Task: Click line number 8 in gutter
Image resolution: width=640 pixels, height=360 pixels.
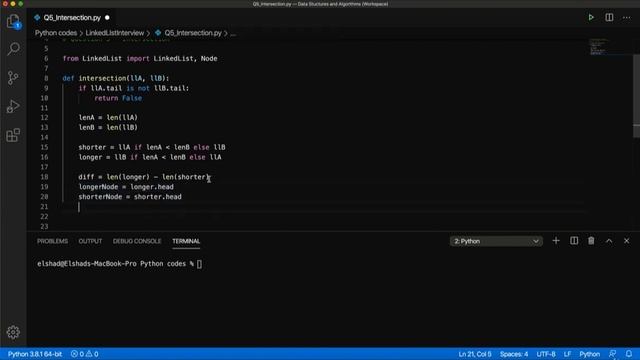Action: click(46, 78)
